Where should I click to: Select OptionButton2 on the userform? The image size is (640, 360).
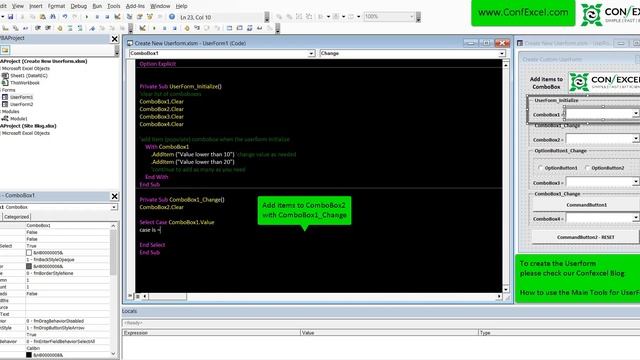pos(604,168)
